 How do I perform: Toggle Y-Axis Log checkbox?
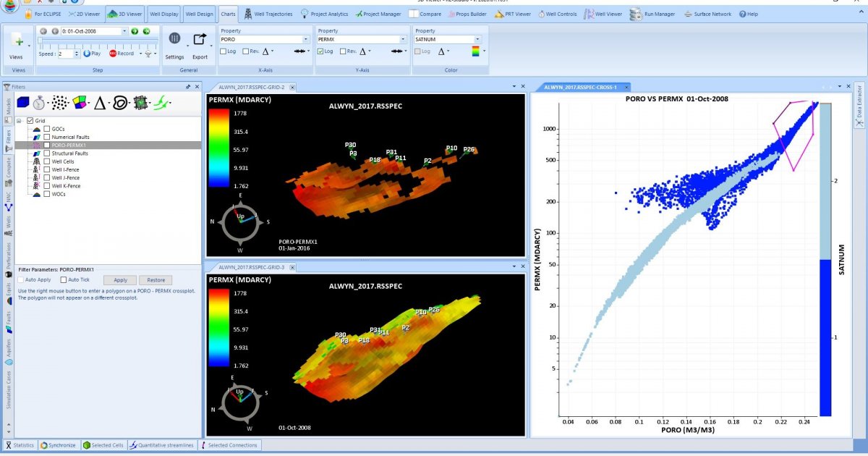321,51
